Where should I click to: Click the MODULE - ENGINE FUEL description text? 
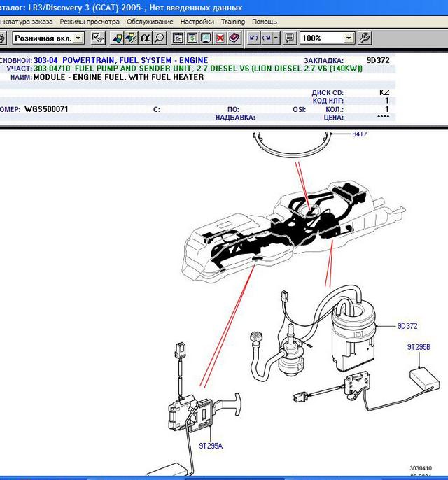118,77
